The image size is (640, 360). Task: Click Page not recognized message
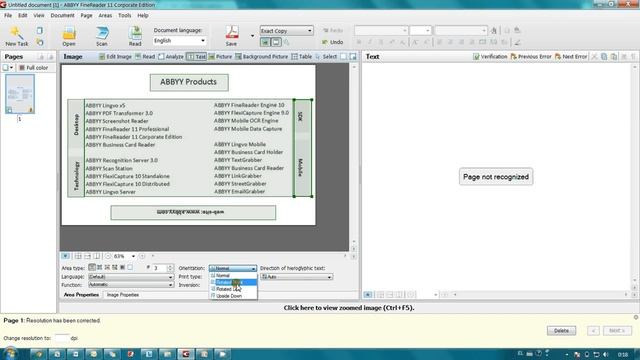point(496,177)
